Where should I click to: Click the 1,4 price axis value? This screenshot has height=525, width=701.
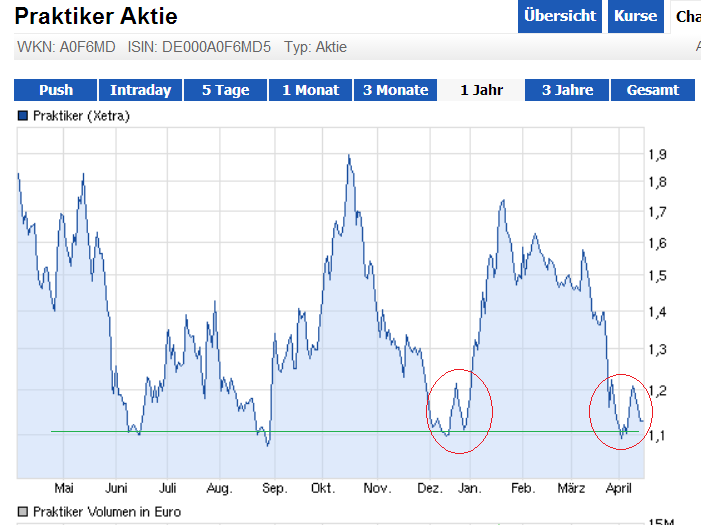(x=657, y=311)
